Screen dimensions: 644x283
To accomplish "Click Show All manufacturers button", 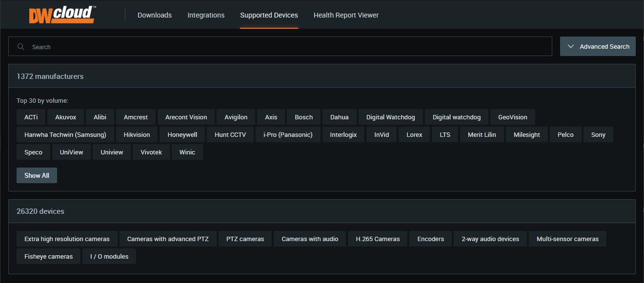I will tap(37, 175).
